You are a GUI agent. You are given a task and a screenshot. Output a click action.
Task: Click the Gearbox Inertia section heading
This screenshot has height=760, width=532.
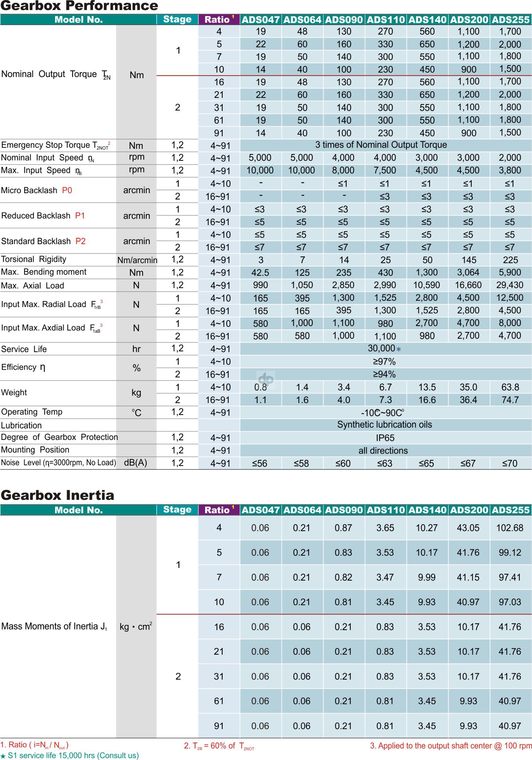tap(57, 495)
